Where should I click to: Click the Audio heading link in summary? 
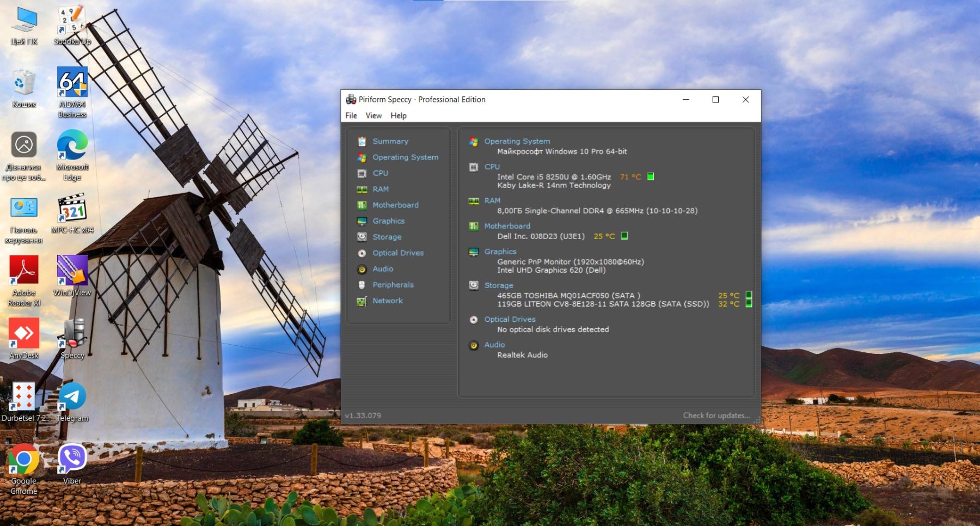point(494,345)
